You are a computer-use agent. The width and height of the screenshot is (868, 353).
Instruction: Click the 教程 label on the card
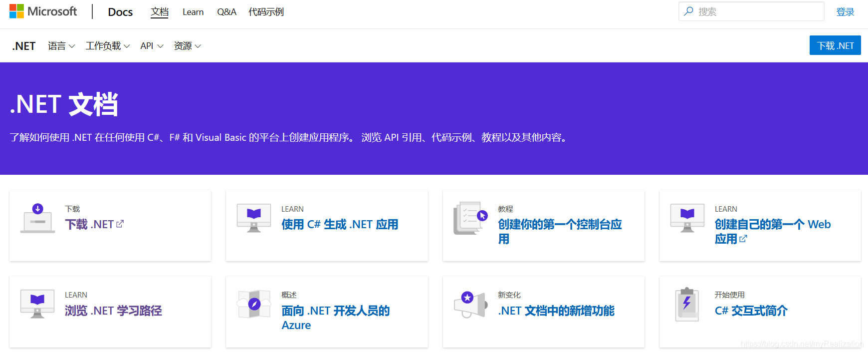pyautogui.click(x=505, y=209)
